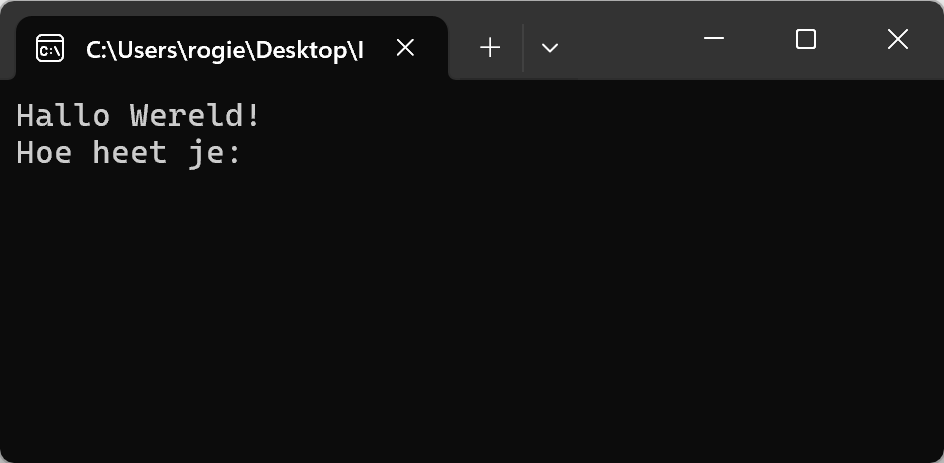Click the empty title bar area left of minimize
This screenshot has height=463, width=944.
(626, 40)
